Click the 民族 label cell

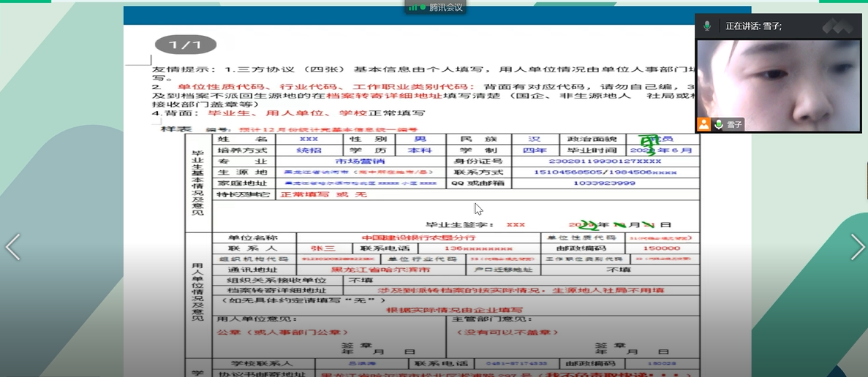tap(479, 139)
